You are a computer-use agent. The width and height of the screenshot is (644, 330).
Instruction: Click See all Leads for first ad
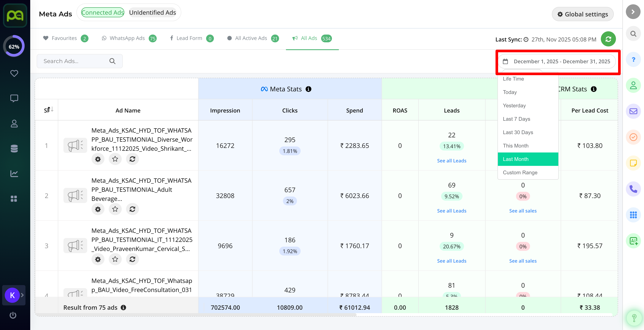(451, 161)
